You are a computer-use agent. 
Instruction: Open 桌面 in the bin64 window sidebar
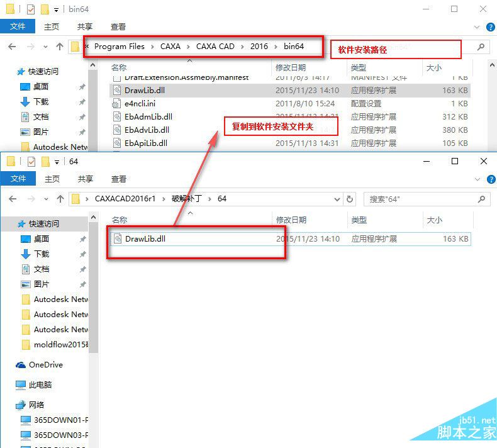click(x=40, y=87)
